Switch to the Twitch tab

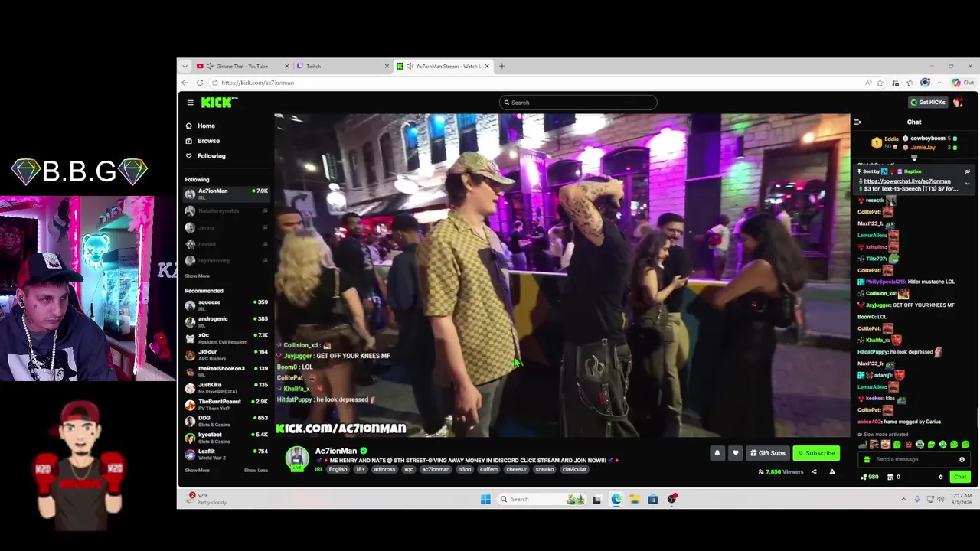[342, 67]
